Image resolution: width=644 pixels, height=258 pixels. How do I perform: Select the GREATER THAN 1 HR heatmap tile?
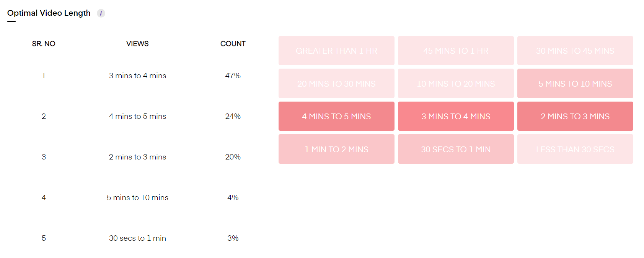pos(336,51)
